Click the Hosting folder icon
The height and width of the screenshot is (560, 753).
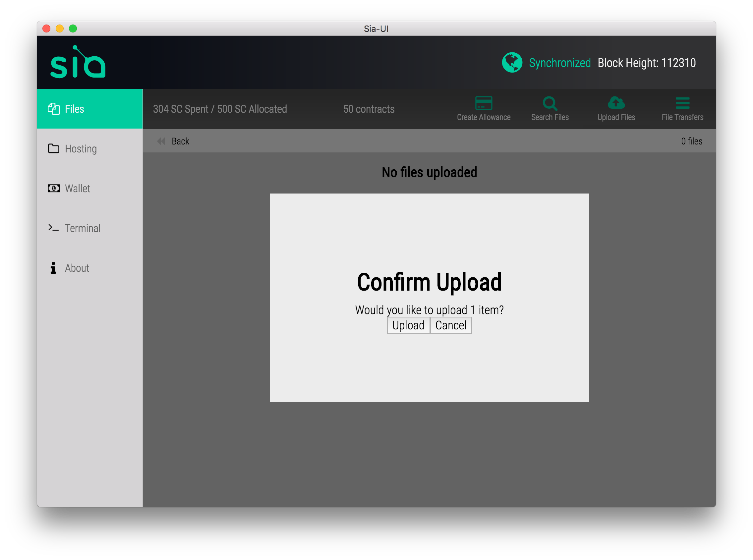pyautogui.click(x=53, y=148)
